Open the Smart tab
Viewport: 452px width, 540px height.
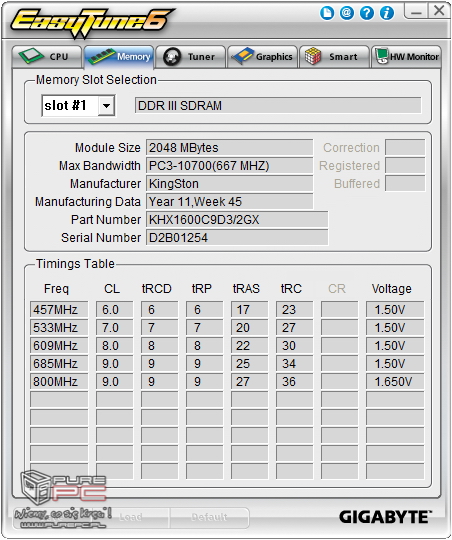334,57
